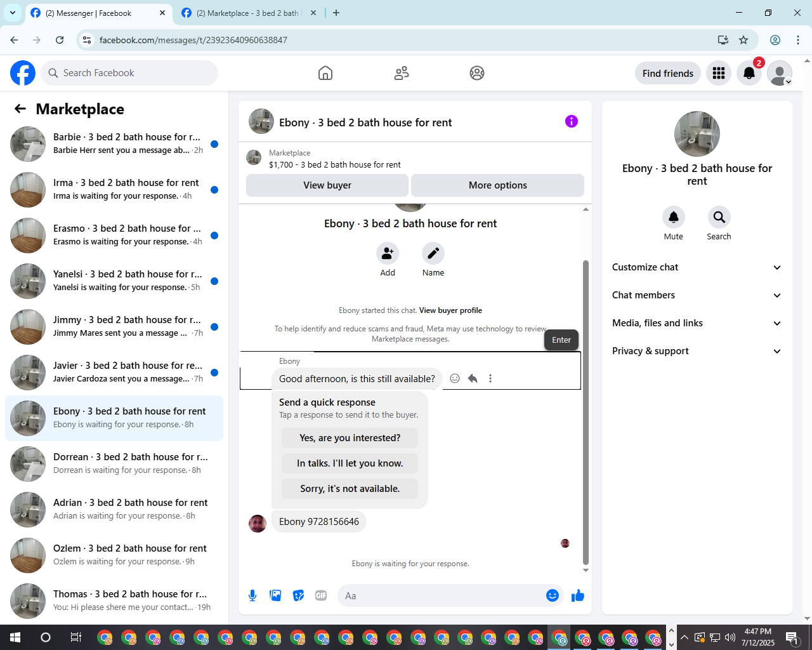
Task: Open the Facebook home icon
Action: [325, 73]
